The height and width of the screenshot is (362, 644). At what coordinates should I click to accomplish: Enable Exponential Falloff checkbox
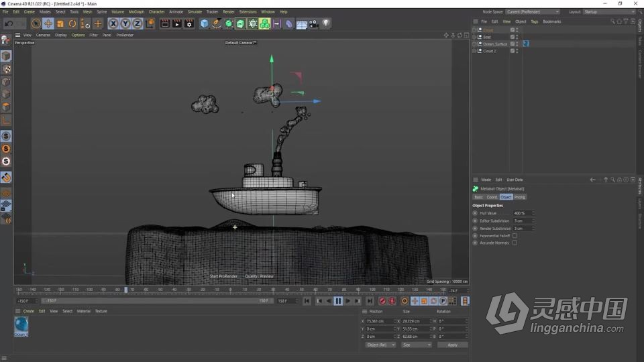(x=515, y=235)
